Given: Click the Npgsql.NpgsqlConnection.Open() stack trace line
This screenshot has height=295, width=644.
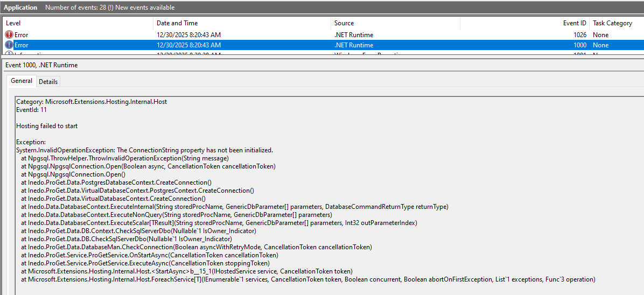Looking at the screenshot, I should click(x=73, y=174).
